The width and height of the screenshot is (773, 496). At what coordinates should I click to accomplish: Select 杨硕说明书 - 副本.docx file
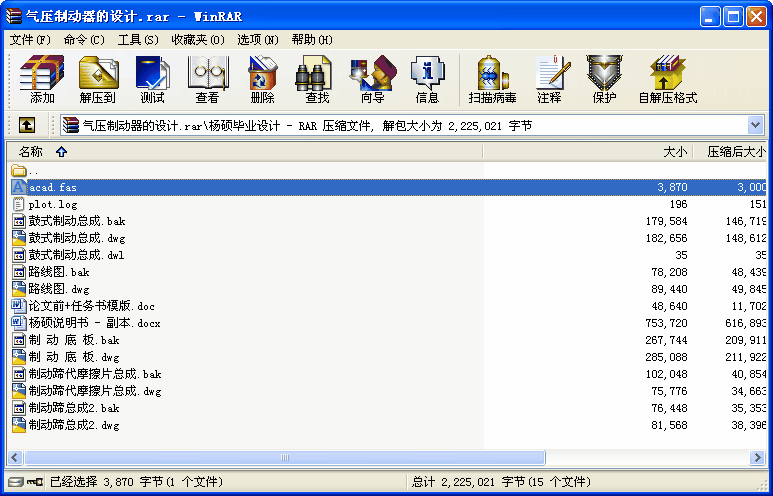(94, 323)
